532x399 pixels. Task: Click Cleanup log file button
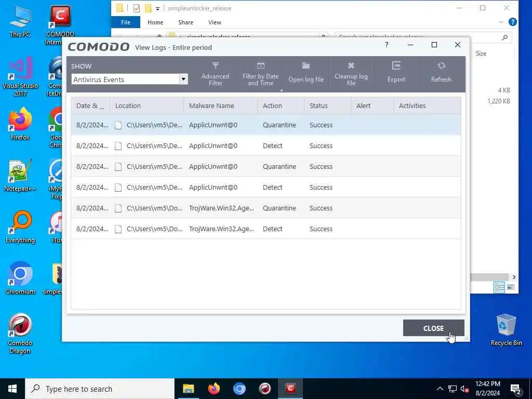pyautogui.click(x=351, y=74)
